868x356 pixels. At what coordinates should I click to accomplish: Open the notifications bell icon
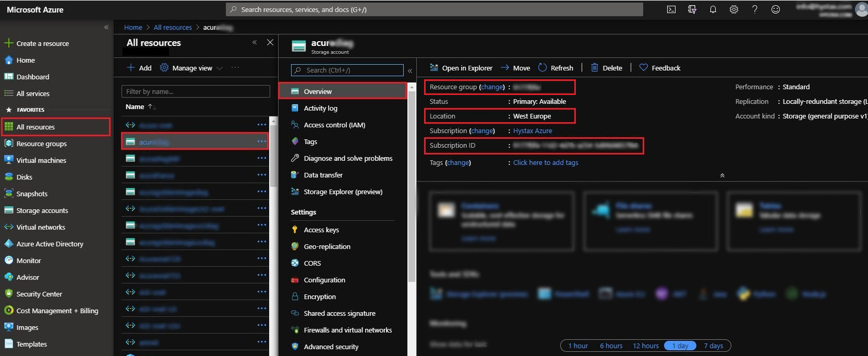[713, 9]
